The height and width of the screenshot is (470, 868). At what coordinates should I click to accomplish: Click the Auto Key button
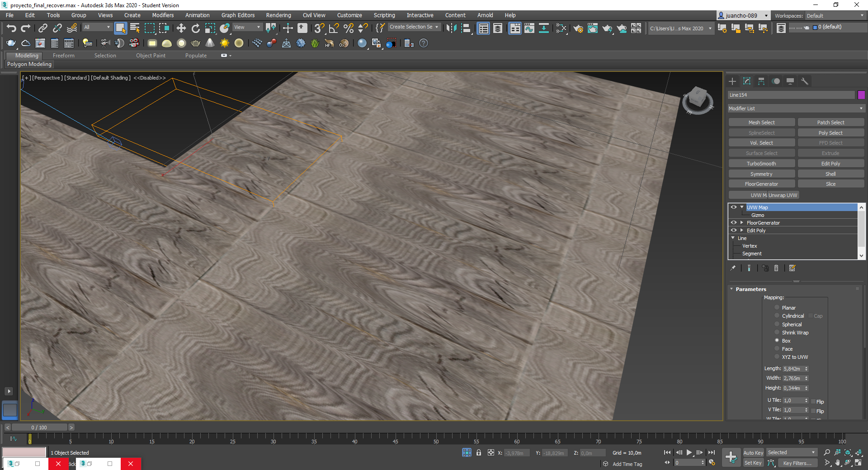753,453
